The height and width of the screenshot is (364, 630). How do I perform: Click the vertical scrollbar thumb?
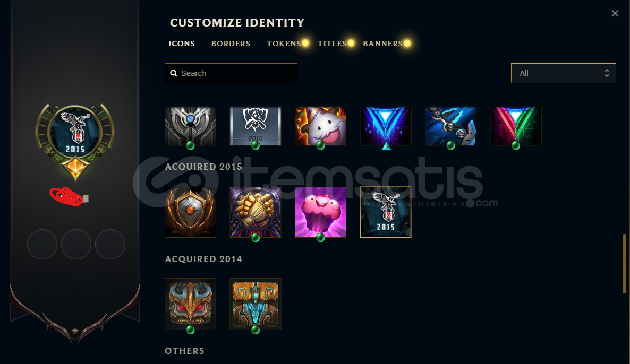(x=624, y=264)
